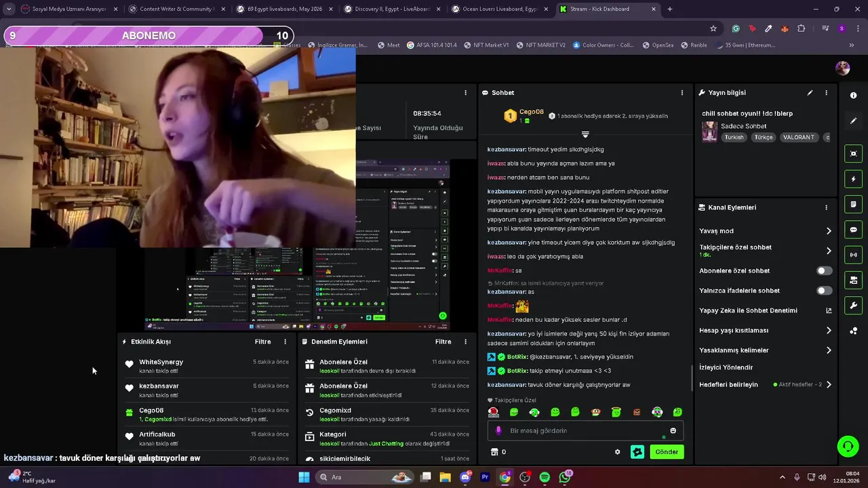
Task: Expand Takipçilere özel sohbet settings
Action: click(828, 251)
